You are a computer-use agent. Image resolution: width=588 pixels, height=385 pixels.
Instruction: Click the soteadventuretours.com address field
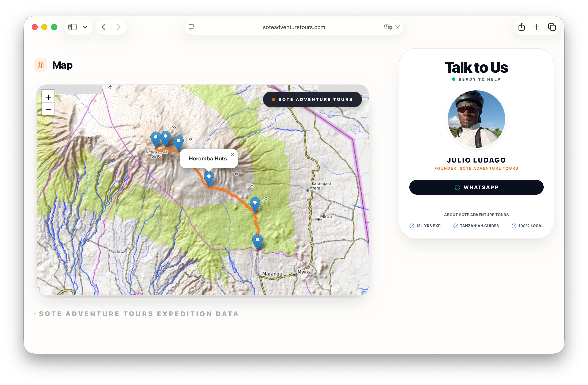[x=294, y=27]
